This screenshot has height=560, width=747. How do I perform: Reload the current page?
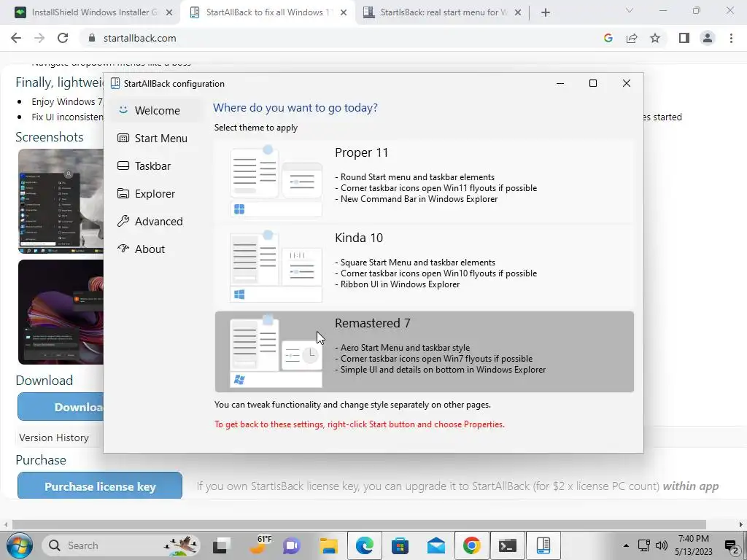click(x=63, y=38)
